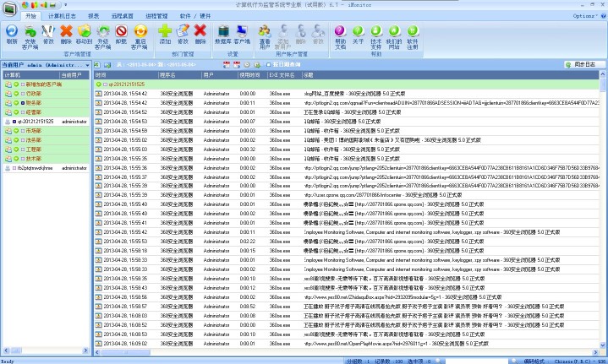Click the blue help icon beside Options
The height and width of the screenshot is (364, 608).
click(603, 16)
